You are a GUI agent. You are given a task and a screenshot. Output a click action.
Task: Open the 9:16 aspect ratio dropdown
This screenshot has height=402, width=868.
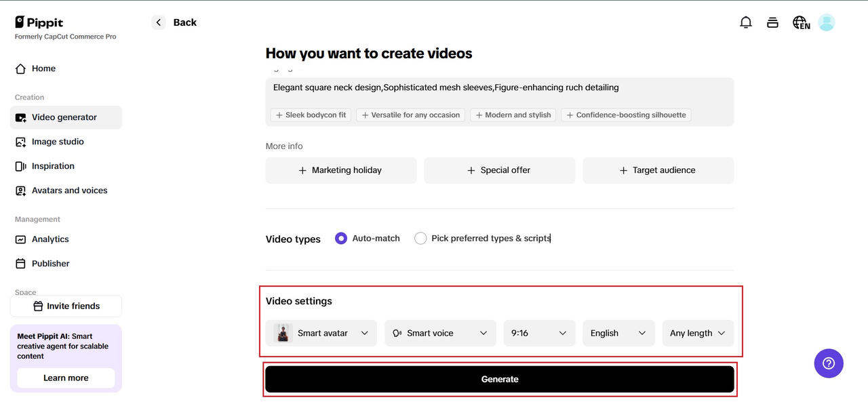tap(539, 333)
